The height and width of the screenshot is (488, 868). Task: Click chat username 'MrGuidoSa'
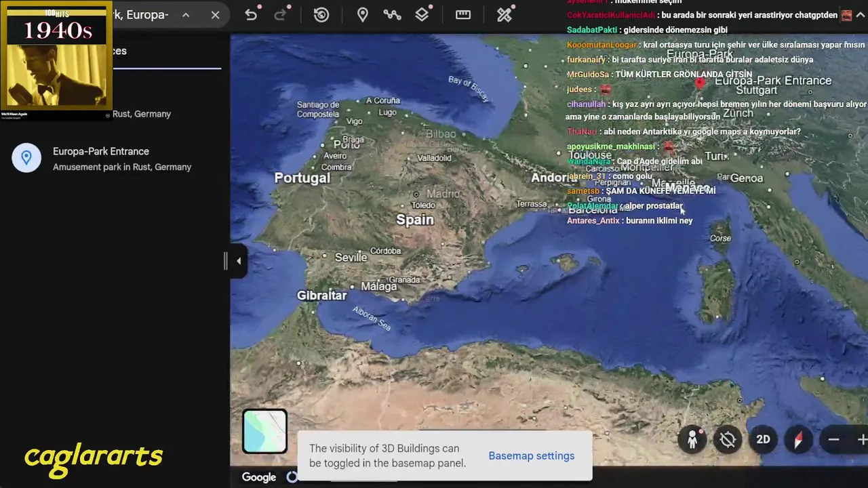588,75
